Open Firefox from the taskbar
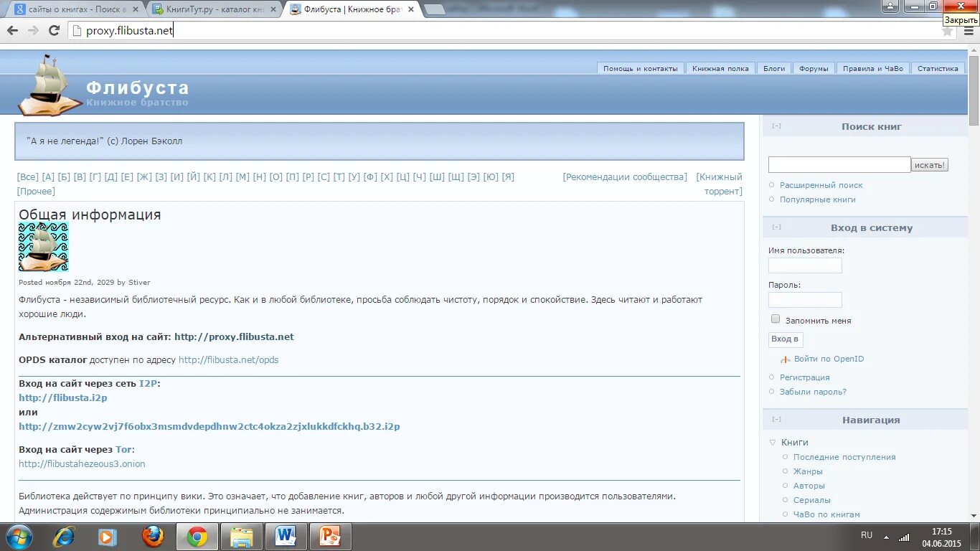This screenshot has height=551, width=980. 152,537
